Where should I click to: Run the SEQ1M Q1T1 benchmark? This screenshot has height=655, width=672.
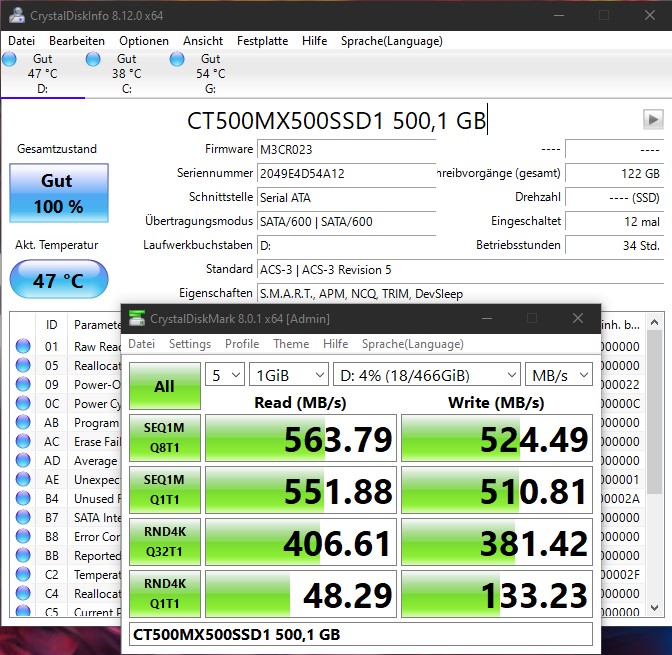pos(165,490)
